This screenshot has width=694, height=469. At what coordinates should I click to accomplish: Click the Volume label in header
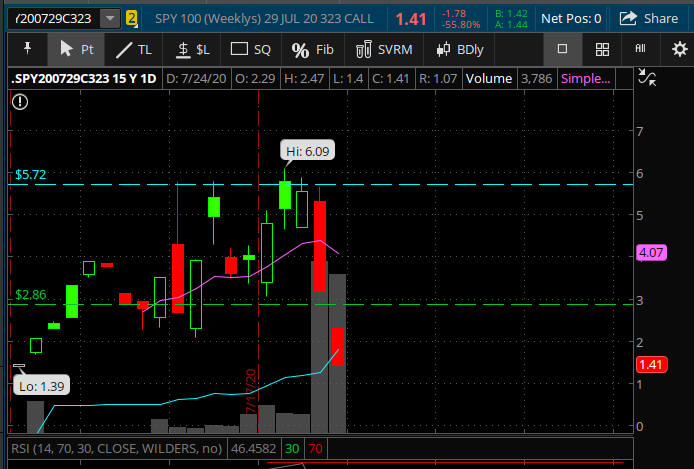[489, 79]
